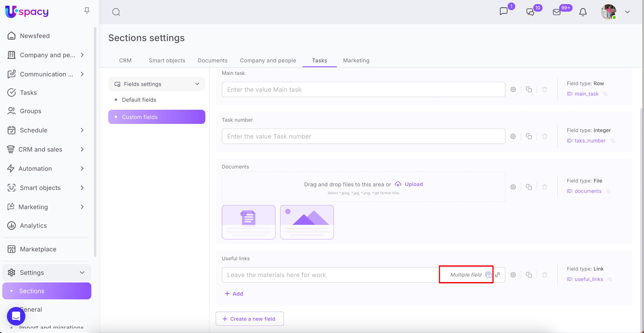Select the image file thumbnail
644x333 pixels.
307,222
